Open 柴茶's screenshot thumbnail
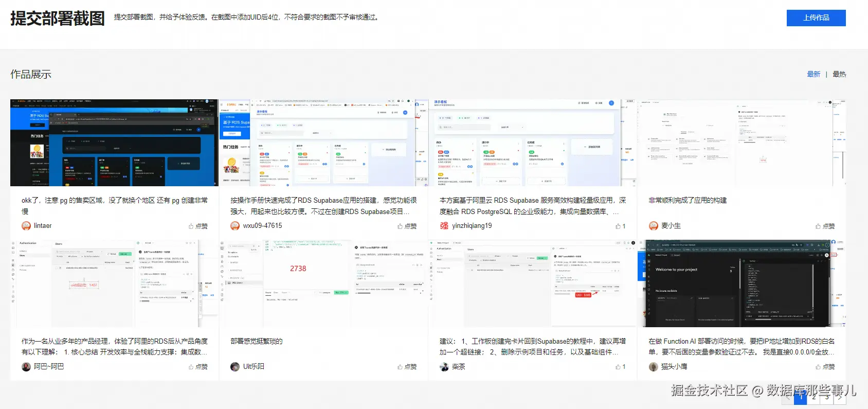This screenshot has width=868, height=409. click(x=533, y=283)
